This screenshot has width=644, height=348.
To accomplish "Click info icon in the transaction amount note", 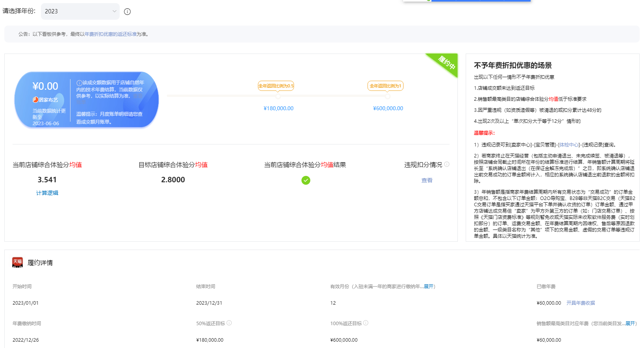I will (x=79, y=83).
